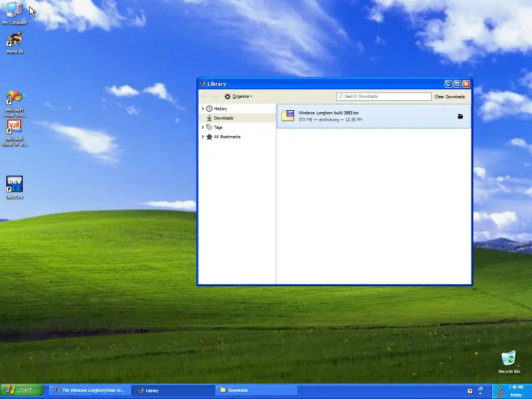Click the help question mark tray icon
The height and width of the screenshot is (399, 532).
470,391
